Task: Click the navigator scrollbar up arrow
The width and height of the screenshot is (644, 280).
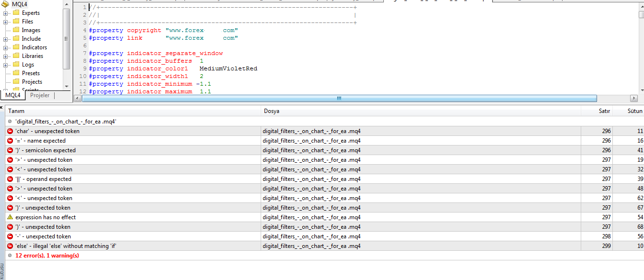Action: click(67, 4)
